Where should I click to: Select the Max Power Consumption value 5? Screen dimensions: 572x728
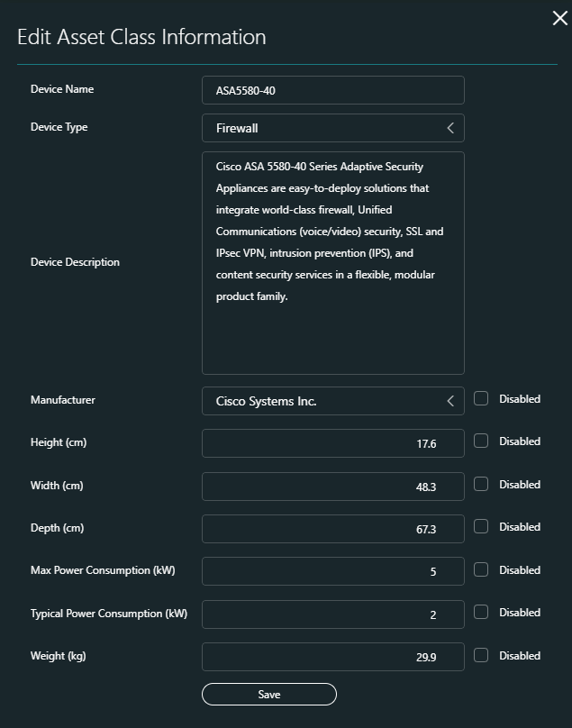[x=333, y=570]
